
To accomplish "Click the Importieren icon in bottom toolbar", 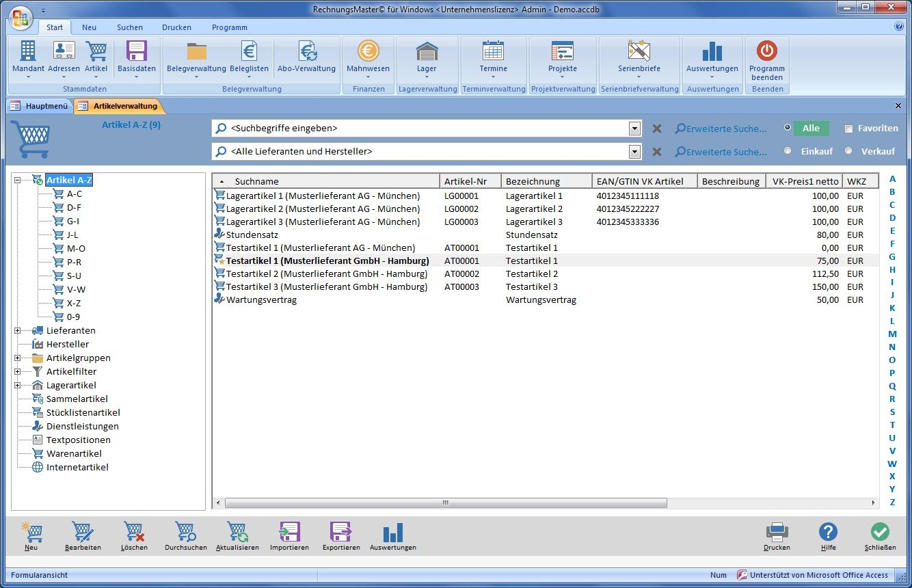I will tap(289, 533).
